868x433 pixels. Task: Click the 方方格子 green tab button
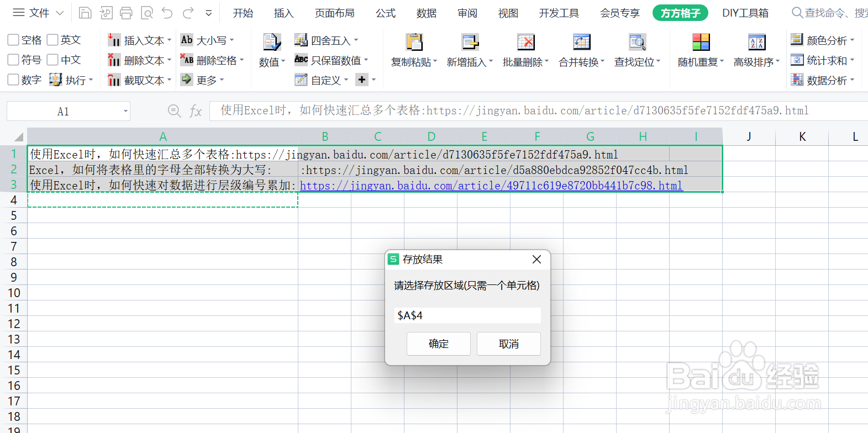click(680, 13)
